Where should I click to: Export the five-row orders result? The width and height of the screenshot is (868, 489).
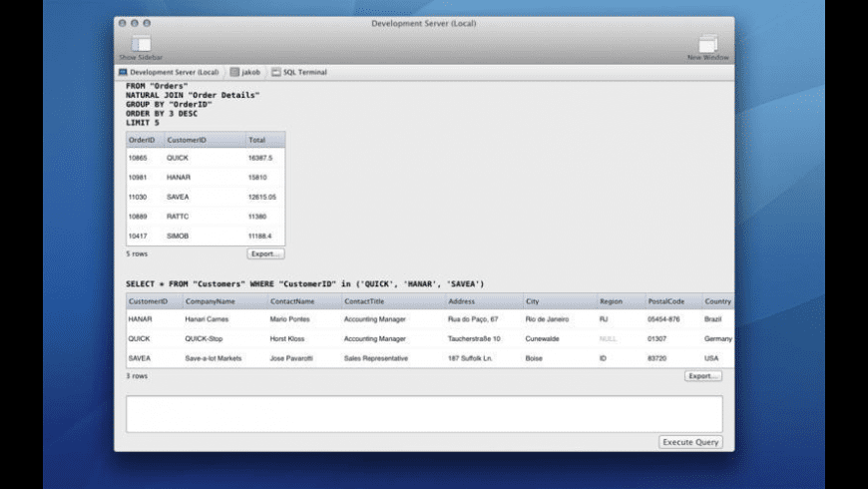coord(265,254)
